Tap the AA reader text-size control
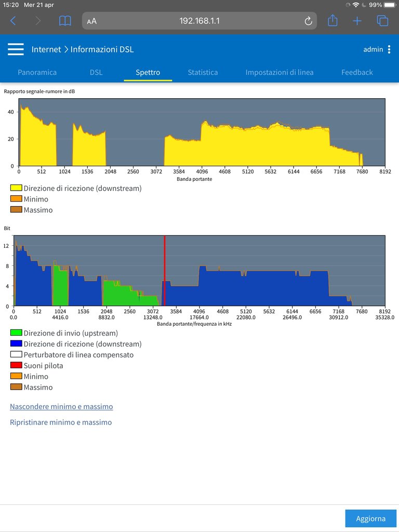This screenshot has width=399, height=532. pos(92,21)
